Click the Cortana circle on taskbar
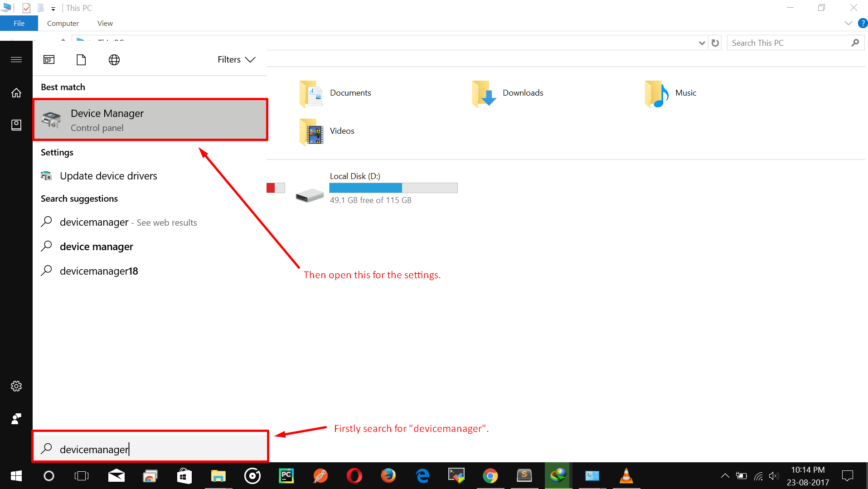Image resolution: width=868 pixels, height=489 pixels. 49,476
